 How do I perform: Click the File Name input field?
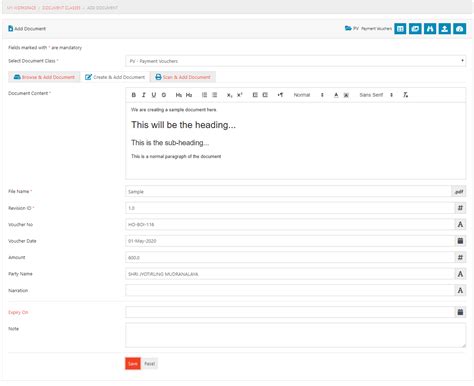click(x=288, y=192)
